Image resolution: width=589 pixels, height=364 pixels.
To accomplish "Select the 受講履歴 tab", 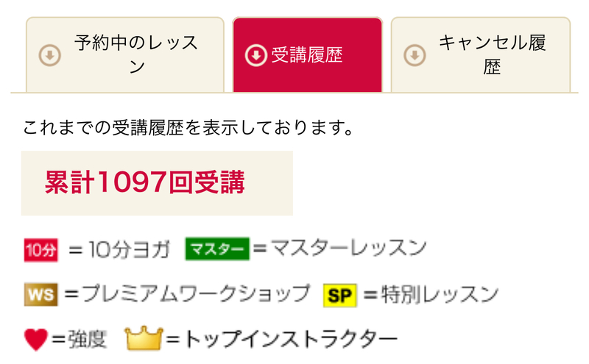I will coord(307,55).
